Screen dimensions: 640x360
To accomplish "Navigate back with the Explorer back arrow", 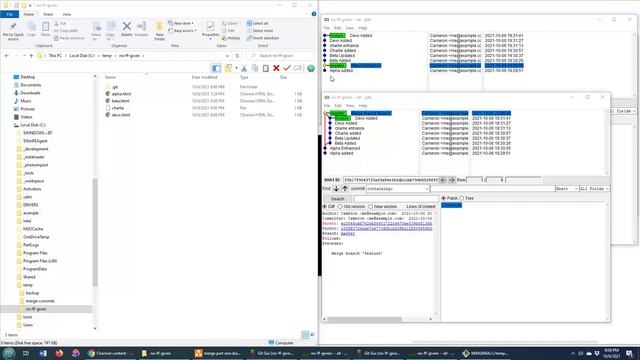I will (7, 56).
